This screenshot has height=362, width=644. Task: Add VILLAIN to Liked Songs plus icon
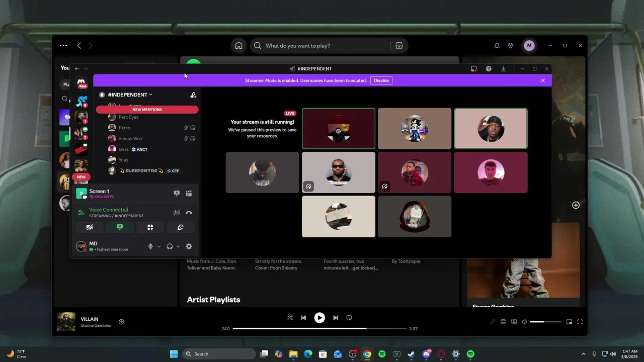click(x=121, y=322)
